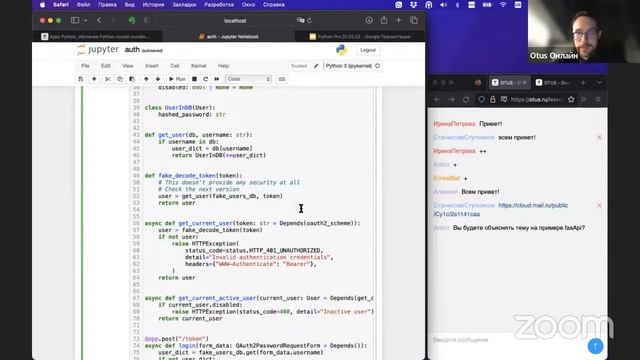This screenshot has width=640, height=360.
Task: Open the Jupyter Edit menu
Action: 106,66
